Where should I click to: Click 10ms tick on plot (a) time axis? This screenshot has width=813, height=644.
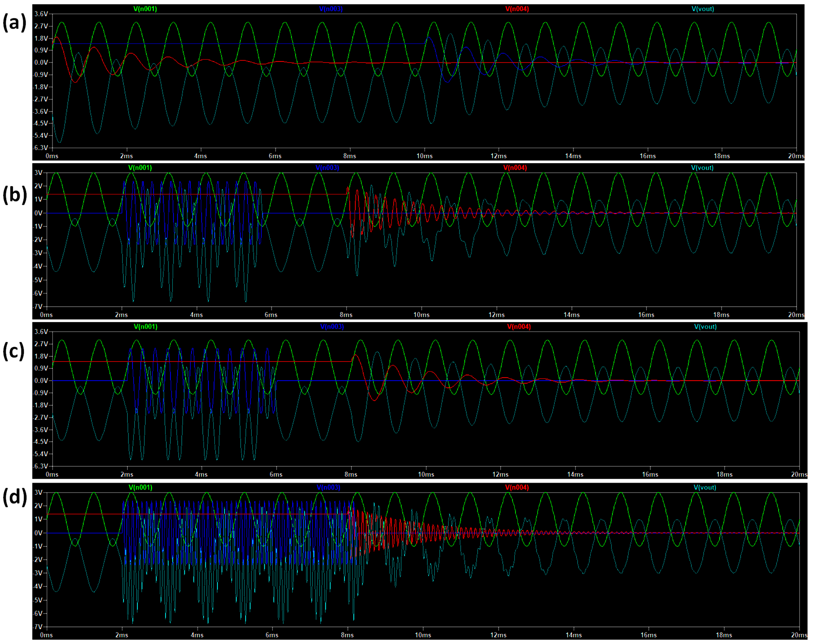click(424, 156)
